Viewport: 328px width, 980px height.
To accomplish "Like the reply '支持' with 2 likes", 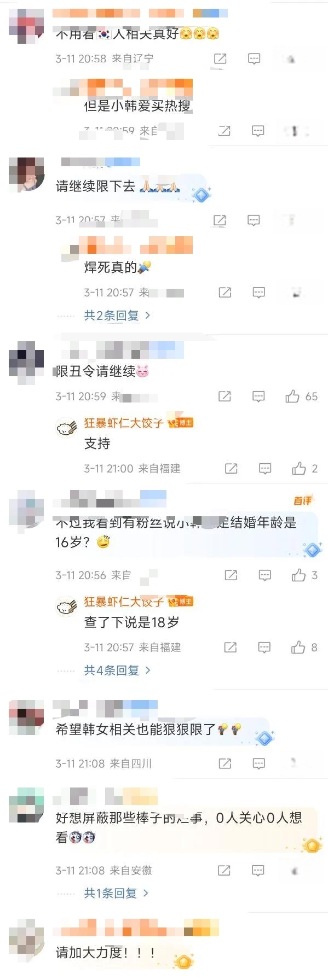I will pos(299,468).
